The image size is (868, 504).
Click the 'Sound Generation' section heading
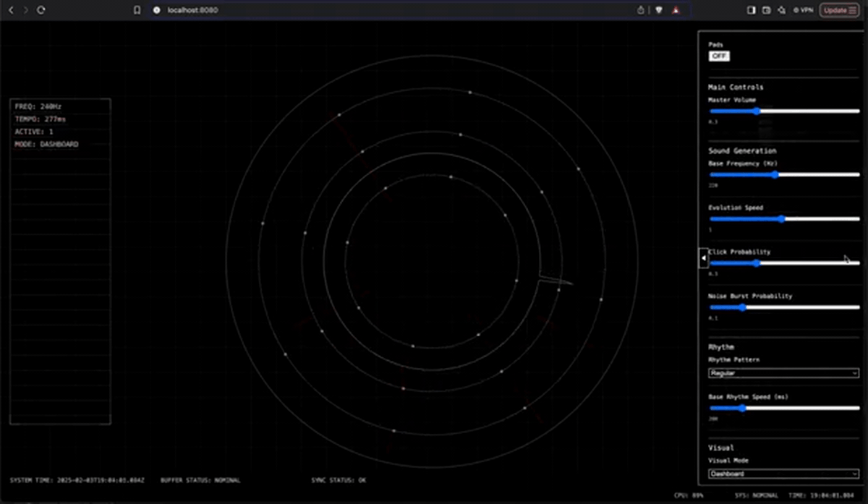coord(742,150)
